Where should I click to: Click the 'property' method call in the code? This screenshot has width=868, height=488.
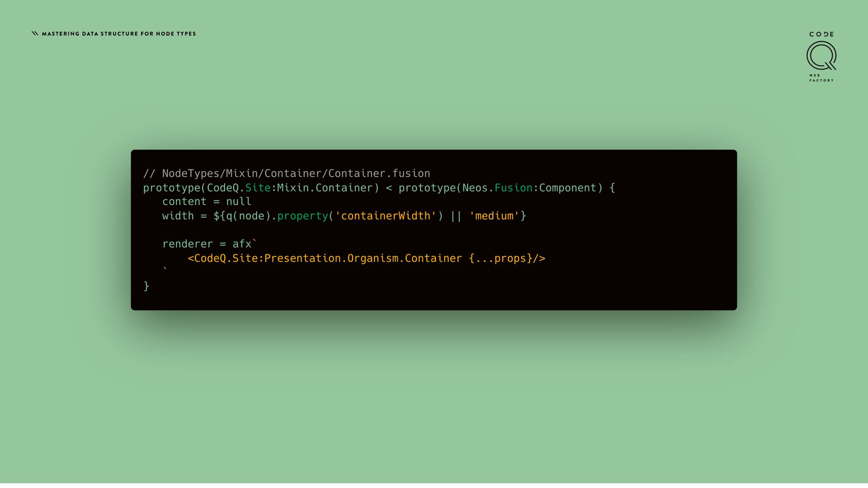click(x=302, y=216)
